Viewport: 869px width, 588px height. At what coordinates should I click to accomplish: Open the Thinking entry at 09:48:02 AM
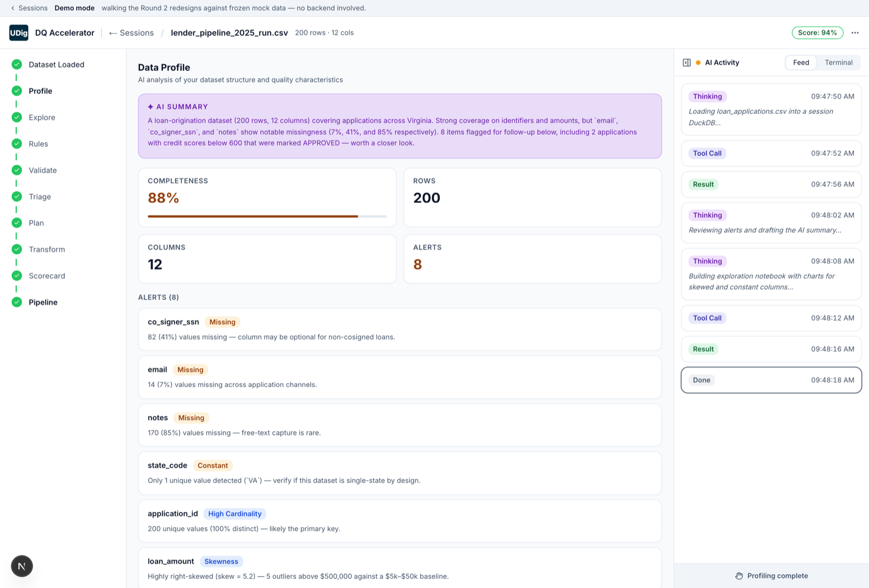(771, 223)
